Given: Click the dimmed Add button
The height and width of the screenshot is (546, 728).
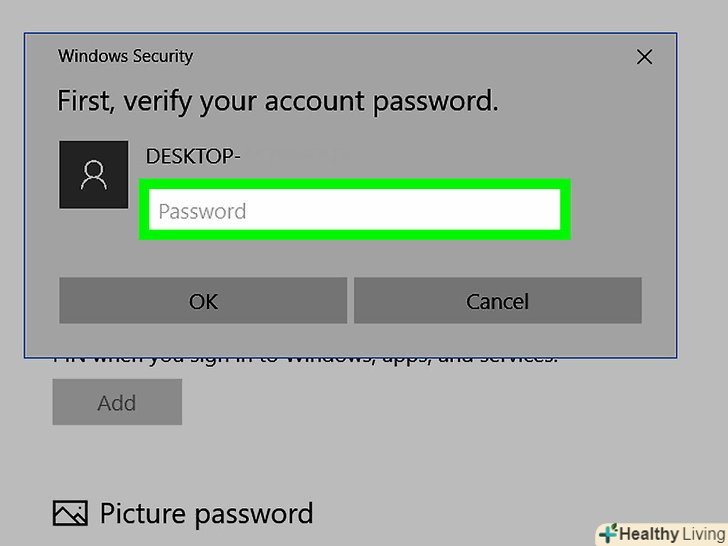Looking at the screenshot, I should (x=117, y=403).
